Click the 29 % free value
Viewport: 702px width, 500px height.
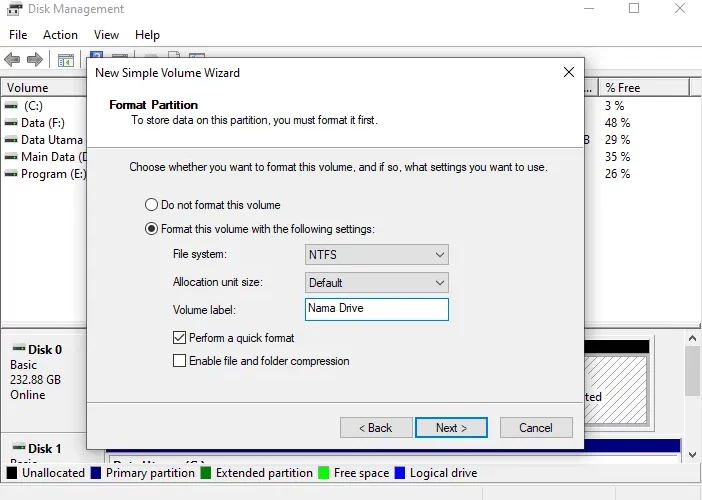[x=617, y=140]
